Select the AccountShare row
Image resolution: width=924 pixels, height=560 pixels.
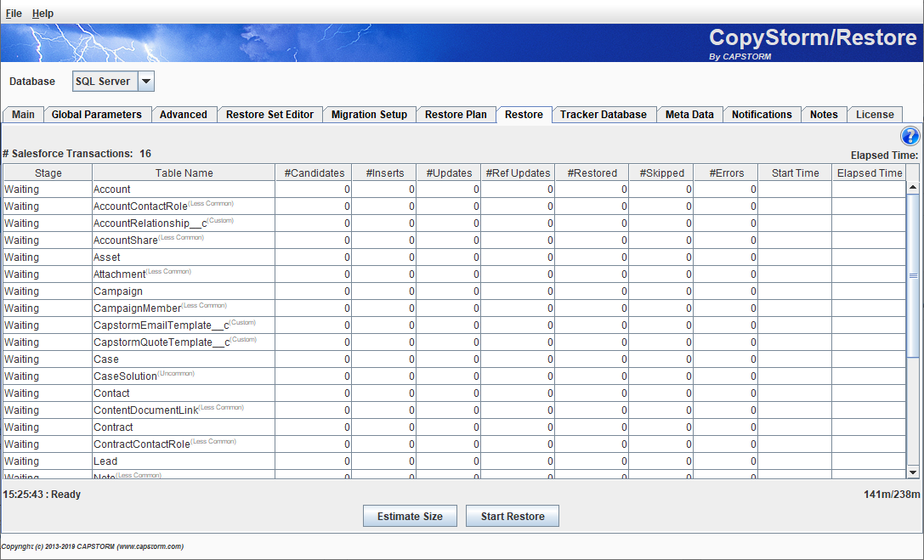tap(454, 240)
